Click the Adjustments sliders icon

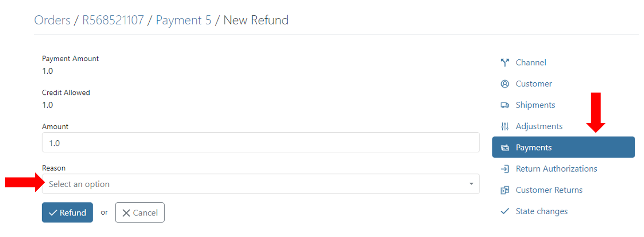505,126
